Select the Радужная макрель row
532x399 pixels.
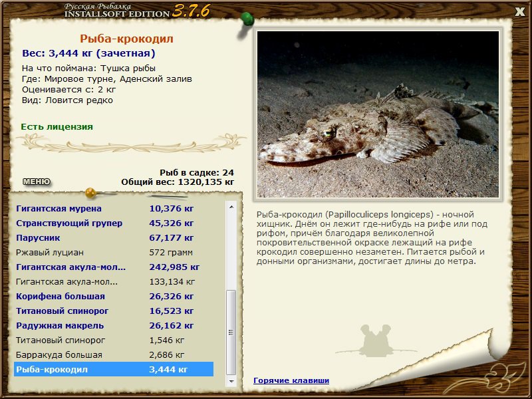click(x=114, y=325)
